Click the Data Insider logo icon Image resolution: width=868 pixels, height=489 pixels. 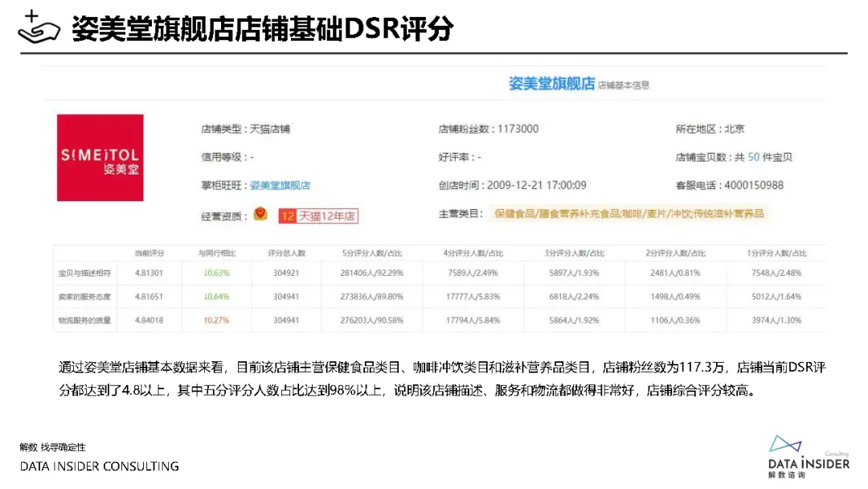click(785, 444)
